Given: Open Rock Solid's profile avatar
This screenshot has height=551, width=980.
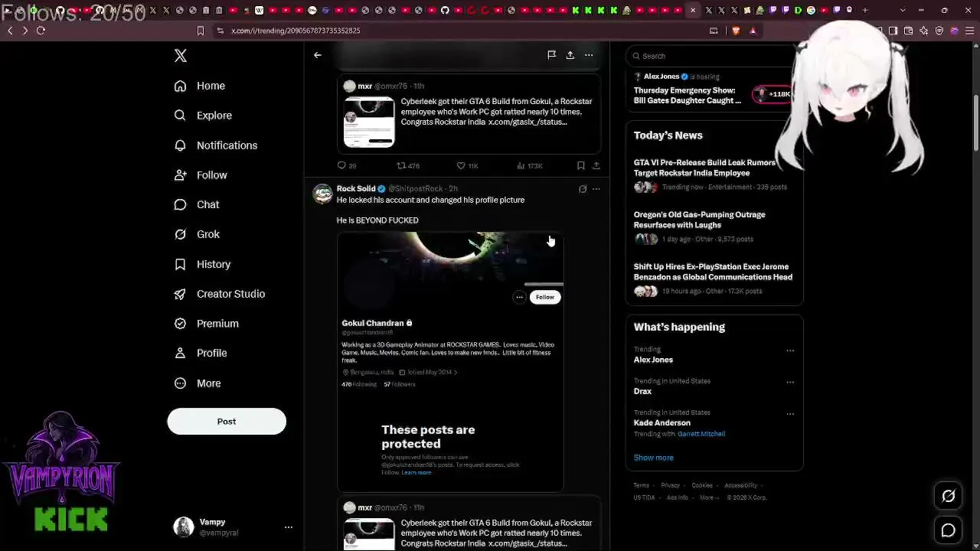Looking at the screenshot, I should (x=323, y=193).
